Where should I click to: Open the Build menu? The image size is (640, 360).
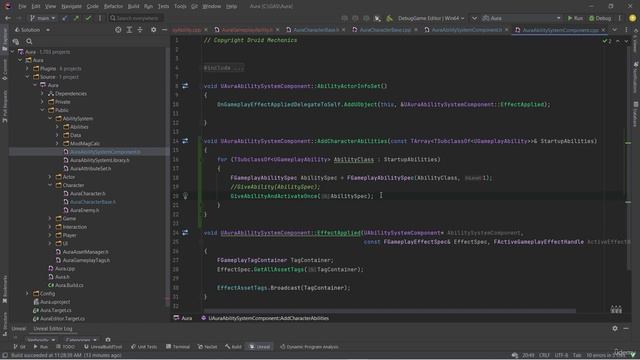point(133,6)
